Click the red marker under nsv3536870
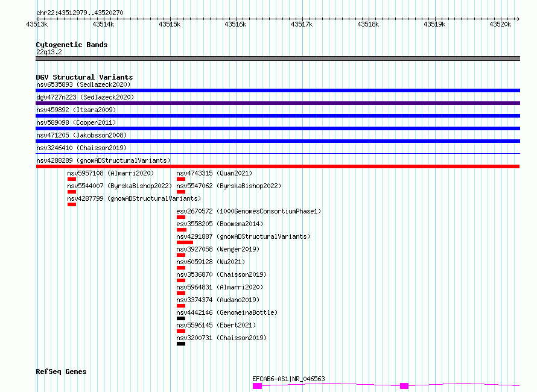Screen dimensions: 537x392 click(x=181, y=280)
